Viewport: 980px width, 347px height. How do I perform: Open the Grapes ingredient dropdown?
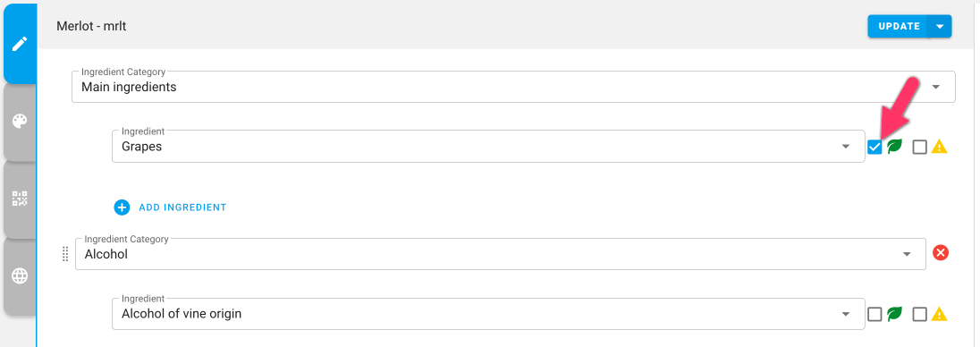coord(488,147)
